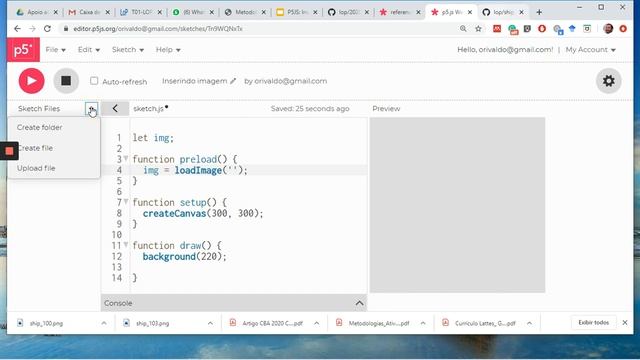Click the Preview panel heading
Screen dimensions: 640x360
[386, 109]
